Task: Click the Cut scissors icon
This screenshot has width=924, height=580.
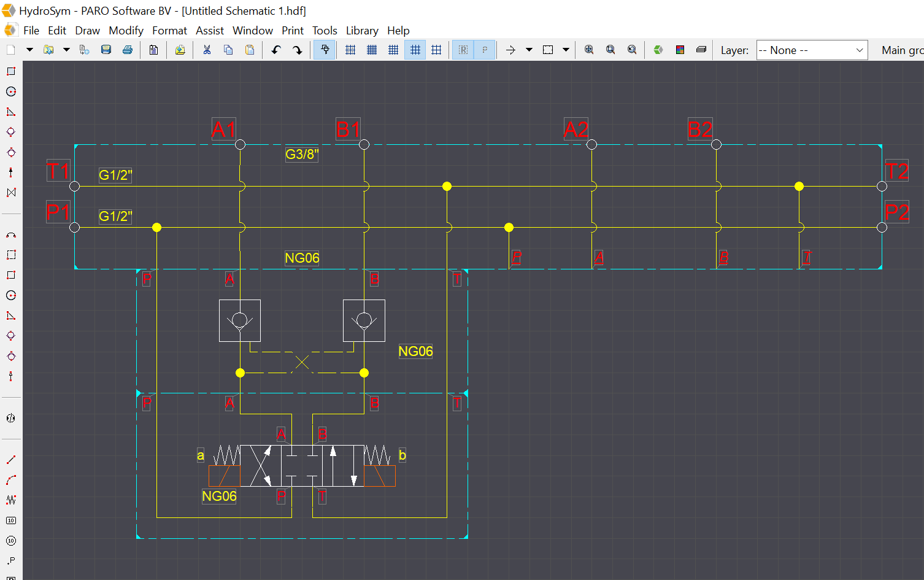Action: [207, 50]
